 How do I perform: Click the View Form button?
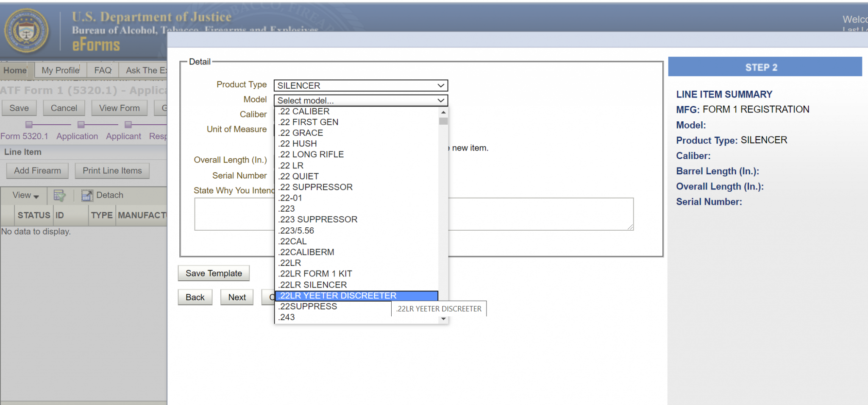[120, 108]
